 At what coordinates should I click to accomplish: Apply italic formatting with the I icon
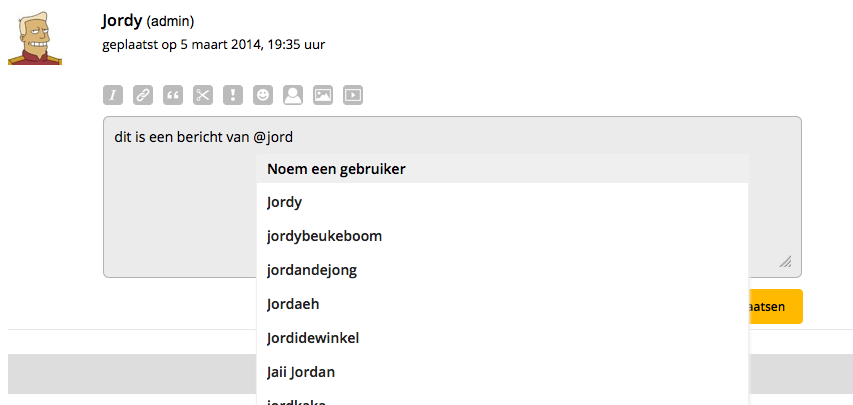[113, 96]
